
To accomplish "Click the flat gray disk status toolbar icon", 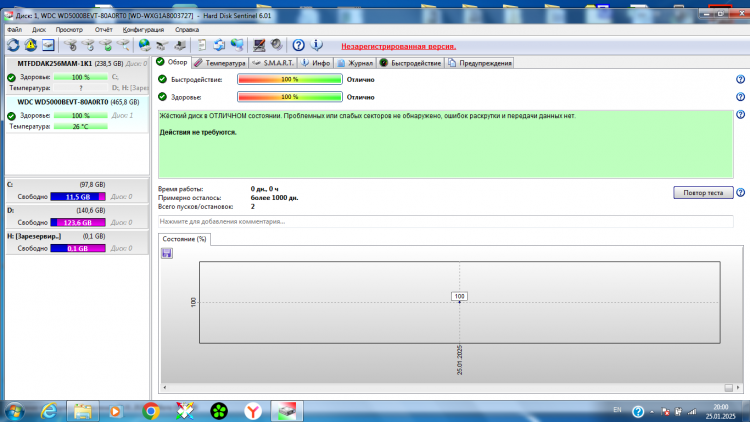I will coord(162,45).
